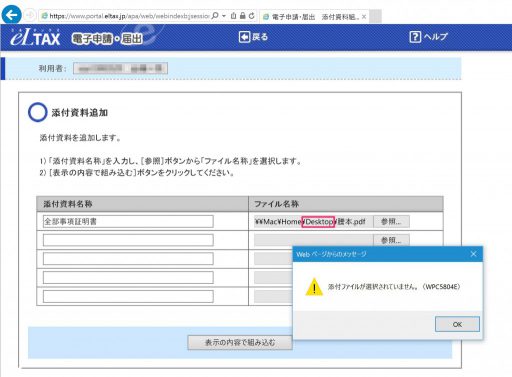Click the browser forward arrow button
The image size is (512, 377).
point(30,15)
